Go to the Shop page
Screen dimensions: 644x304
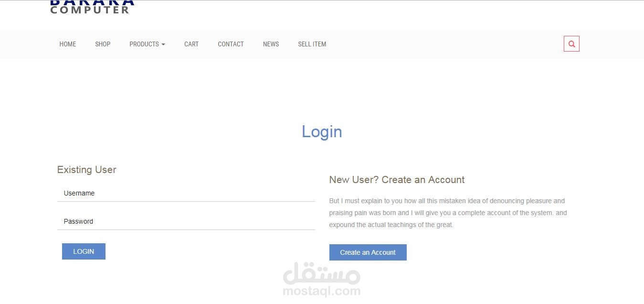point(103,44)
